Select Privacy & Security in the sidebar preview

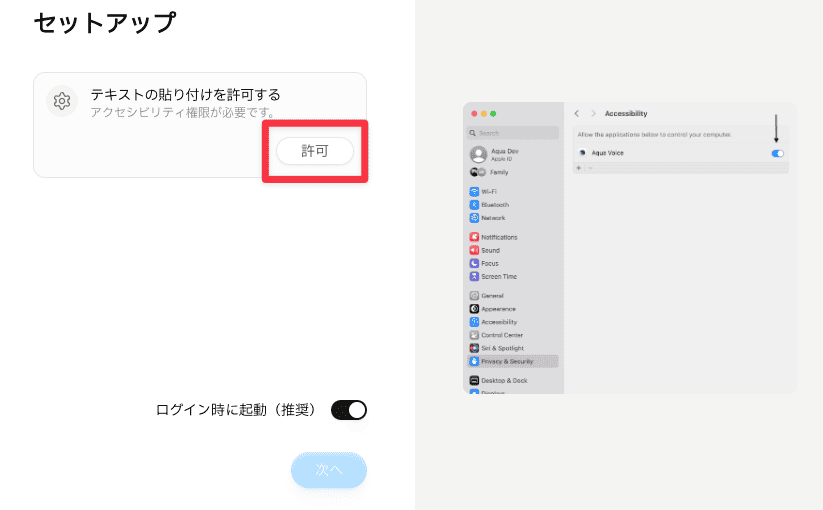click(x=512, y=362)
